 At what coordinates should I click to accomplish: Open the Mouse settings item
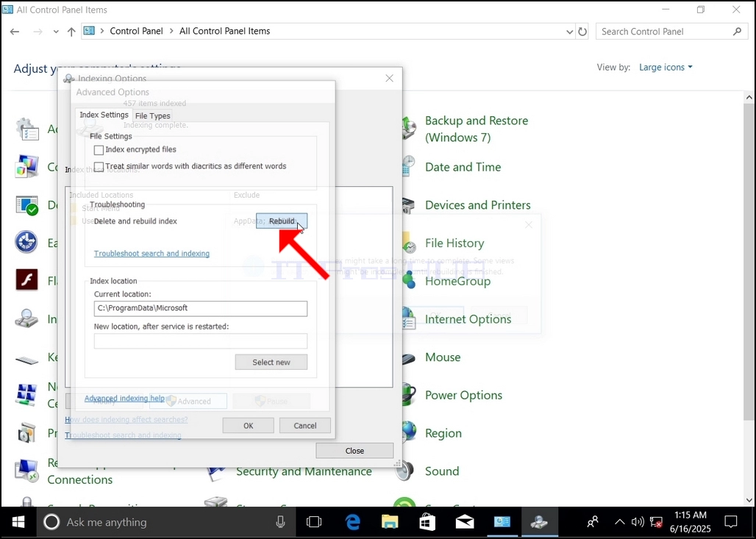pos(442,357)
